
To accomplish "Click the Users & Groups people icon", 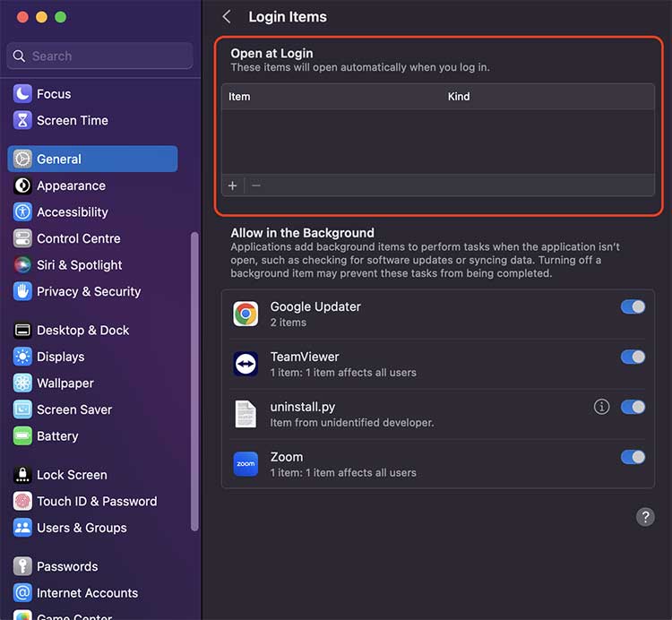I will pos(22,528).
